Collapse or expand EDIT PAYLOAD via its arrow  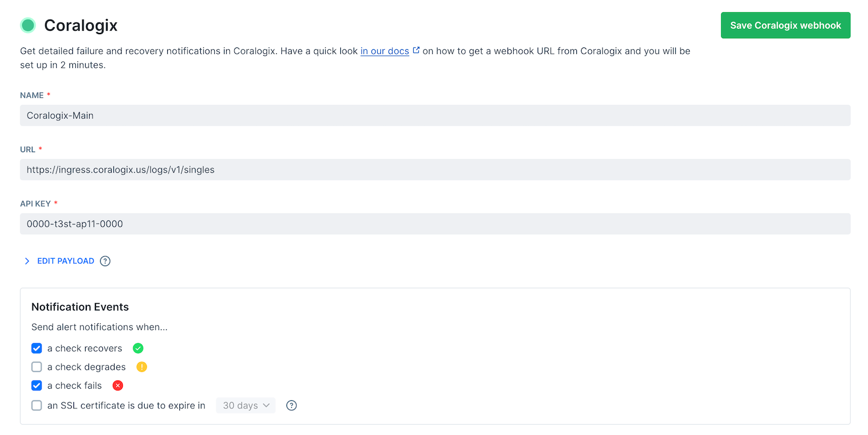(x=27, y=261)
